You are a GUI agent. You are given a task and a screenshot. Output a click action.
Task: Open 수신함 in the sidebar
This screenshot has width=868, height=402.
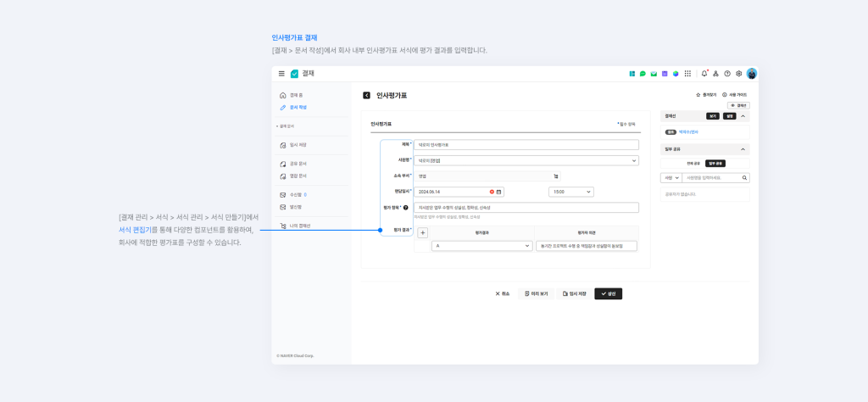pyautogui.click(x=293, y=195)
